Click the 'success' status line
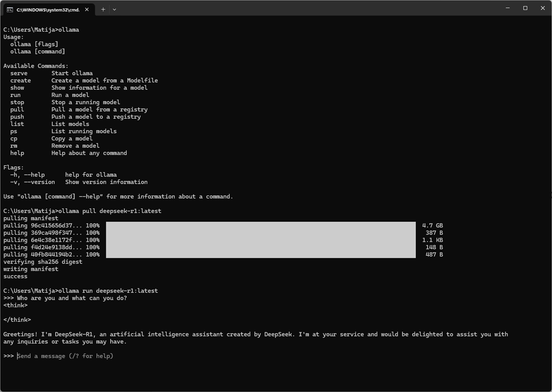This screenshot has width=552, height=392. [x=16, y=276]
